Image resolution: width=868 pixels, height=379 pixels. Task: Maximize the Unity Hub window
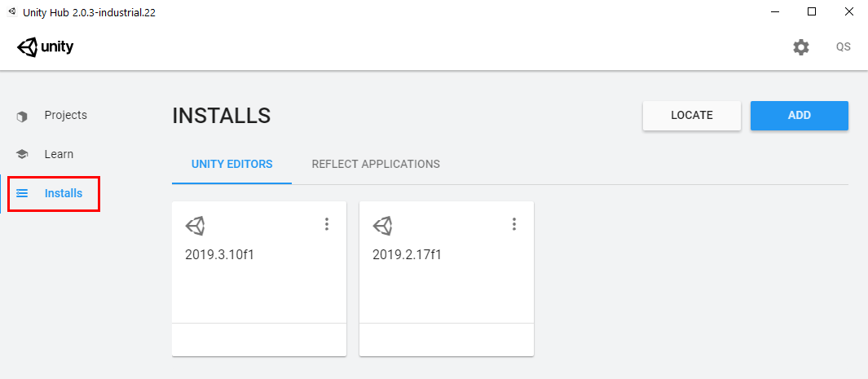point(812,11)
